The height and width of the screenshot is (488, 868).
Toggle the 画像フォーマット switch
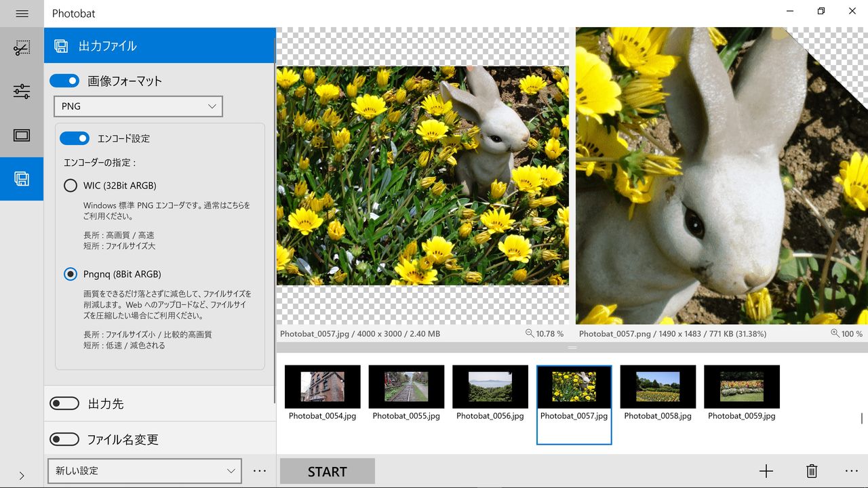tap(64, 81)
